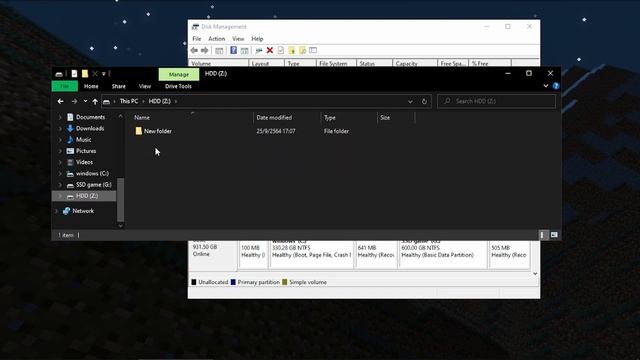Click the blue Help icon in Disk Management toolbar
The height and width of the screenshot is (360, 640).
click(233, 50)
